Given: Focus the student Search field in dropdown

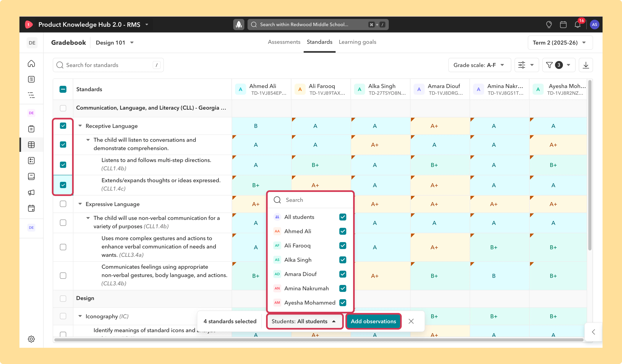Looking at the screenshot, I should pos(310,200).
